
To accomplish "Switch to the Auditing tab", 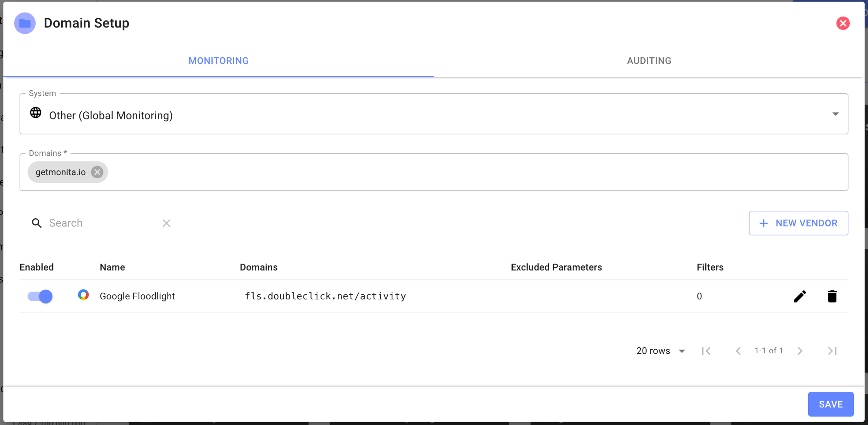I will point(649,61).
